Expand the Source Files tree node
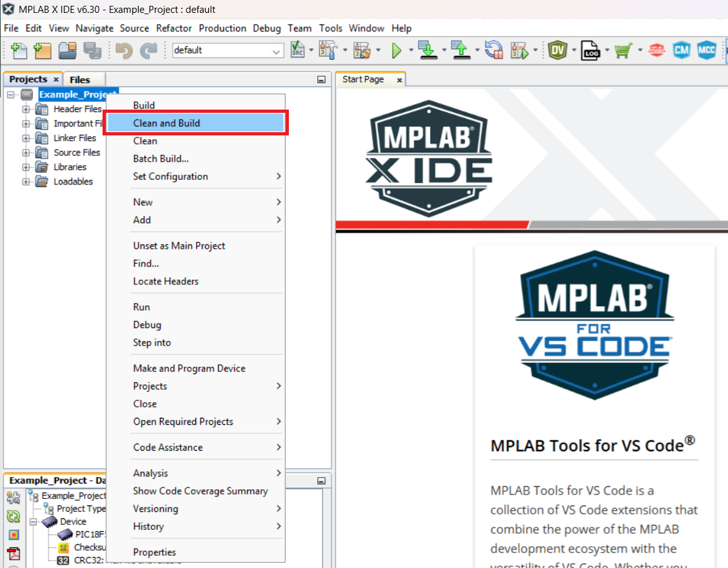 pos(26,153)
